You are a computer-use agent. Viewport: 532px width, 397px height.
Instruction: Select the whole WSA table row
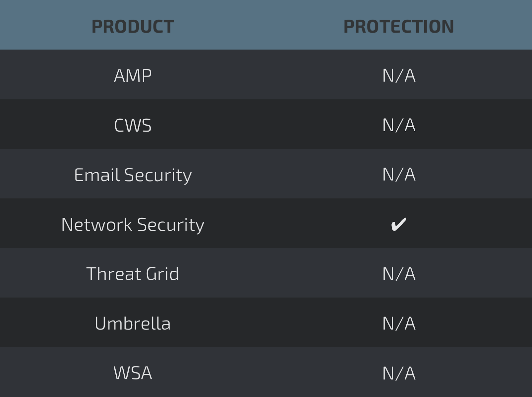click(x=266, y=373)
